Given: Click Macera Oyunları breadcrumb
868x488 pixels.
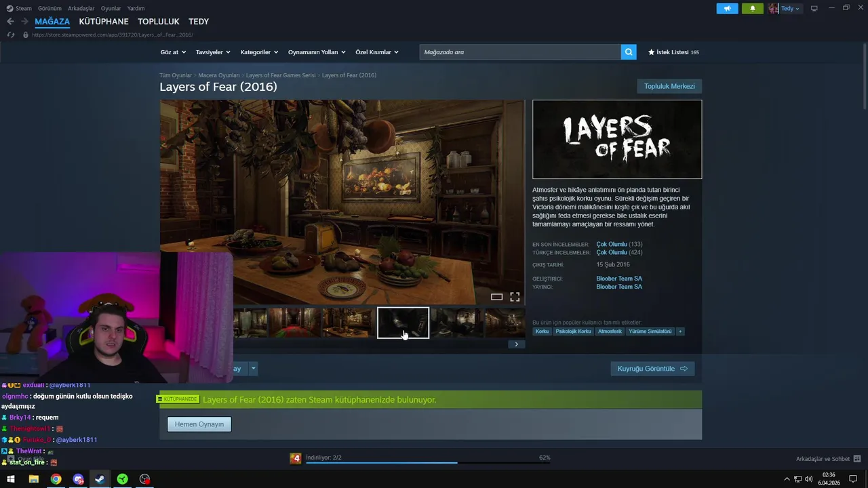Looking at the screenshot, I should click(x=219, y=75).
